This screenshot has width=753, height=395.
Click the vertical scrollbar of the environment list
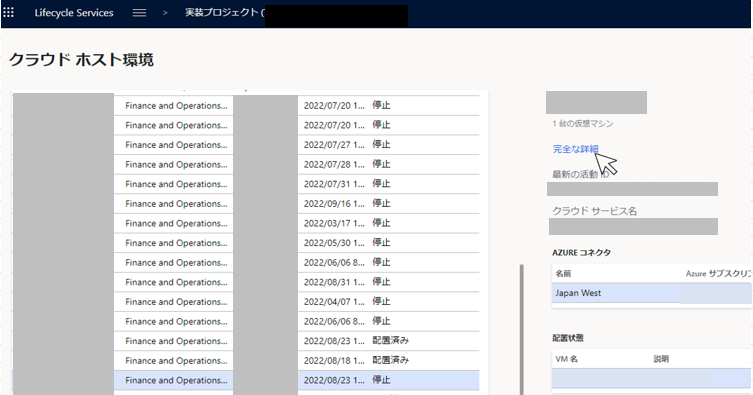click(522, 329)
